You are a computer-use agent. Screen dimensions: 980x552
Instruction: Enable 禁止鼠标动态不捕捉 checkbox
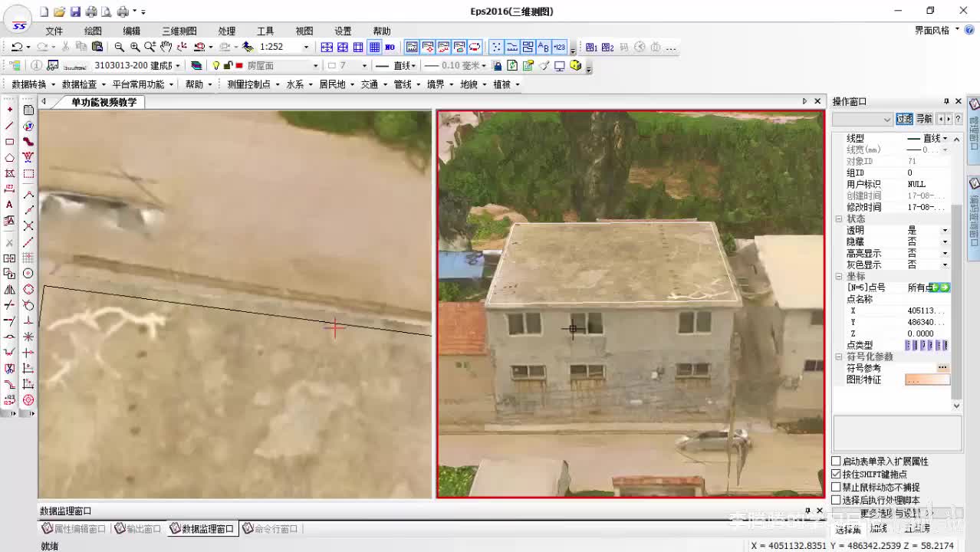click(x=836, y=487)
